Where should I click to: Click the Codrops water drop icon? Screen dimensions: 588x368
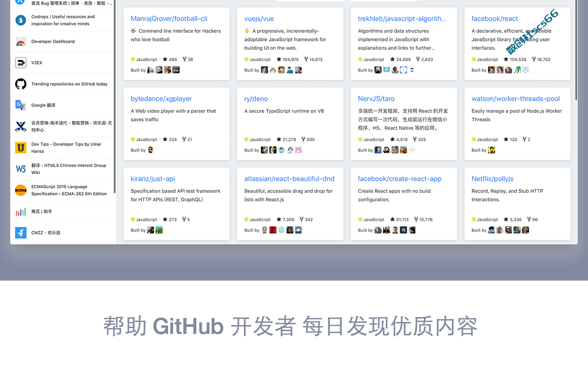click(x=21, y=20)
